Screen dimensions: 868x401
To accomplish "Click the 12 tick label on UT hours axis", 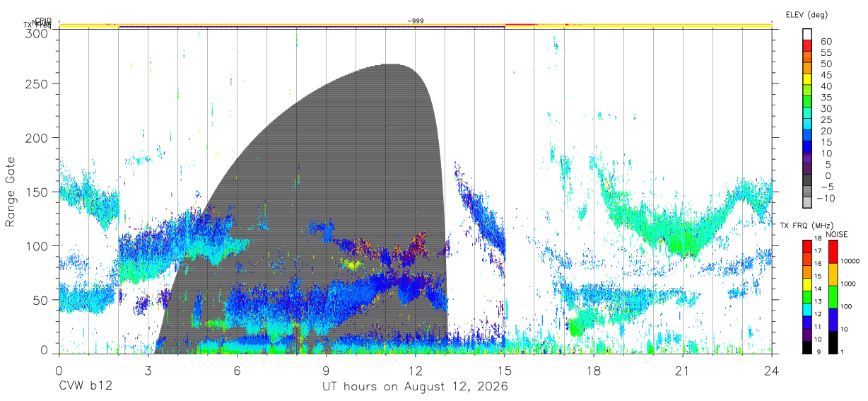I will 416,369.
